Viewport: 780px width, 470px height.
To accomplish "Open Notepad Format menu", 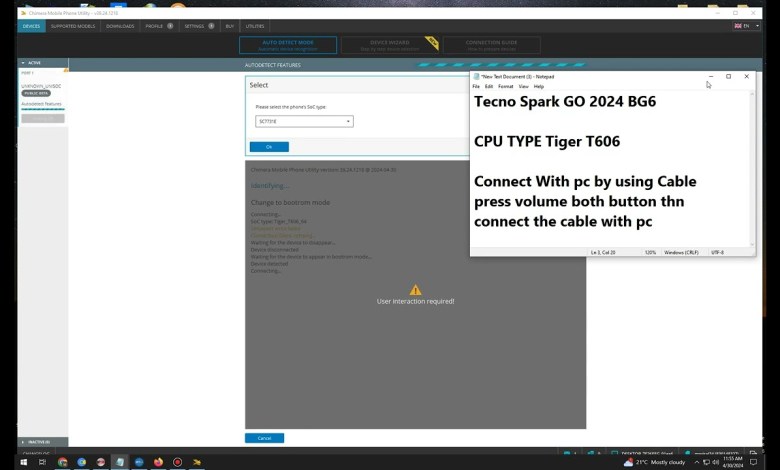I will click(x=505, y=87).
